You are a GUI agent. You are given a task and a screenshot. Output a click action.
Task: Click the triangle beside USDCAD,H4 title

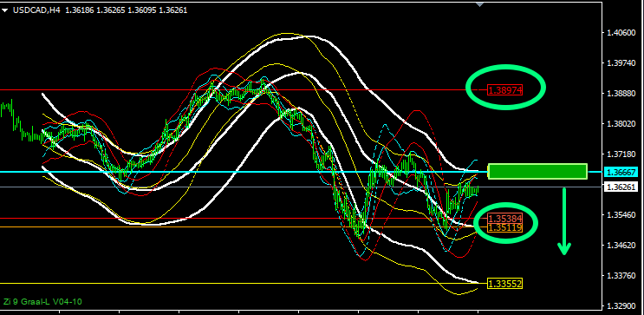[5, 10]
